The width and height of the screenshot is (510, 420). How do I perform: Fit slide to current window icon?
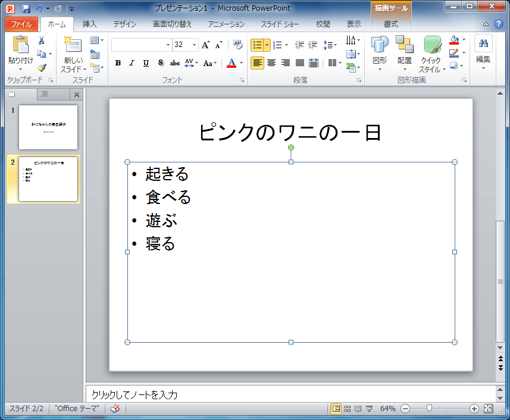(488, 409)
